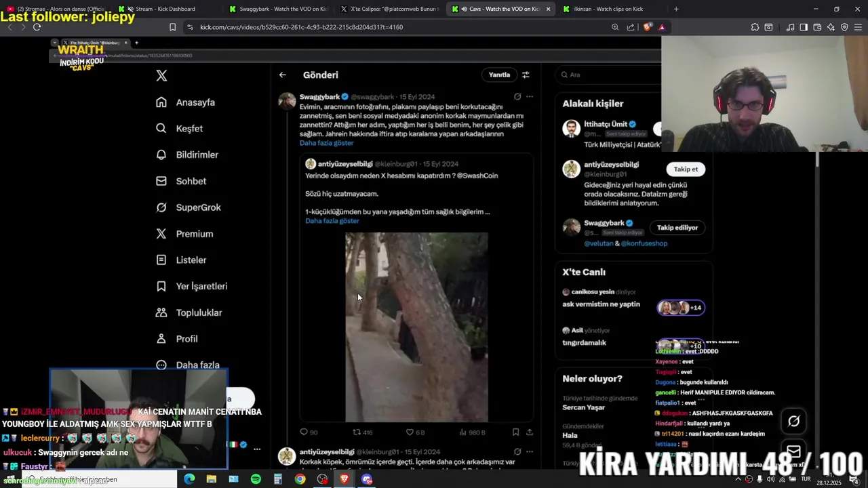
Task: Open Sercan Yaşar trending topic
Action: click(x=583, y=407)
